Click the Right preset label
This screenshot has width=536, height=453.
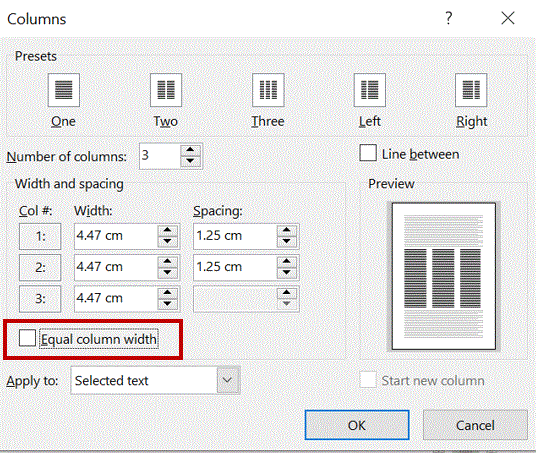(x=471, y=122)
